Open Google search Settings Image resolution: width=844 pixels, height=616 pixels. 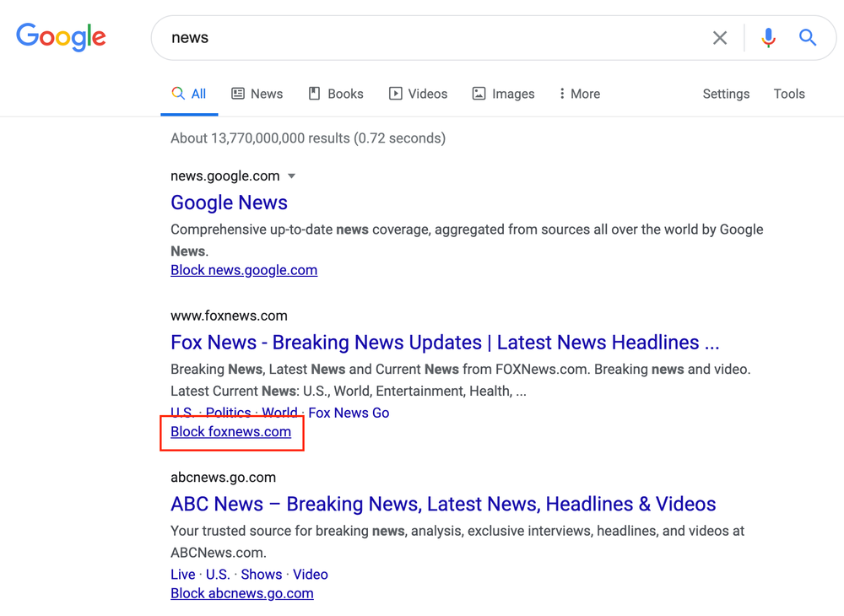click(x=726, y=94)
